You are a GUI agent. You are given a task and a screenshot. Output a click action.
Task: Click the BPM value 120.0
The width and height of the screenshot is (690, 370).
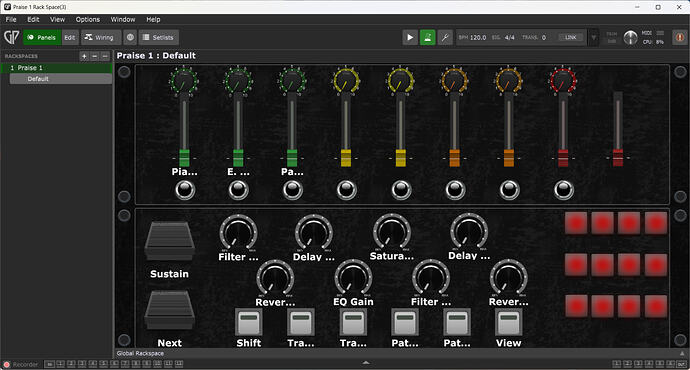(478, 37)
